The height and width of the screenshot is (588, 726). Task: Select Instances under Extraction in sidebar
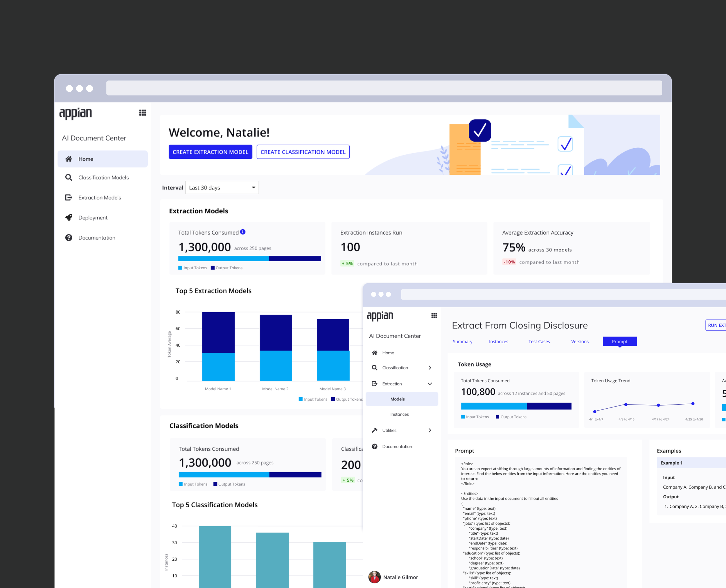click(399, 414)
